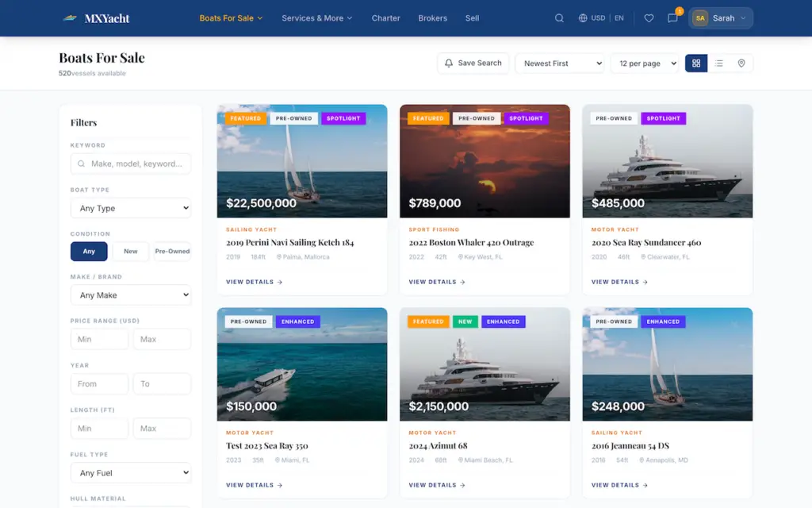Open Newest First sort dropdown
Viewport: 812px width, 508px height.
pyautogui.click(x=561, y=63)
